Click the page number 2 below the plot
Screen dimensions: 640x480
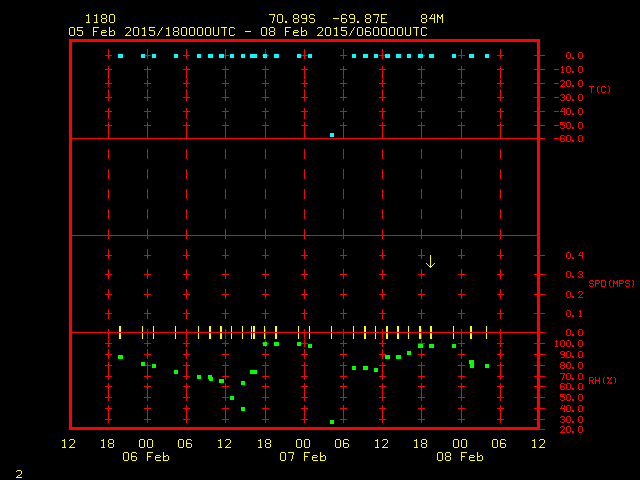click(x=18, y=473)
